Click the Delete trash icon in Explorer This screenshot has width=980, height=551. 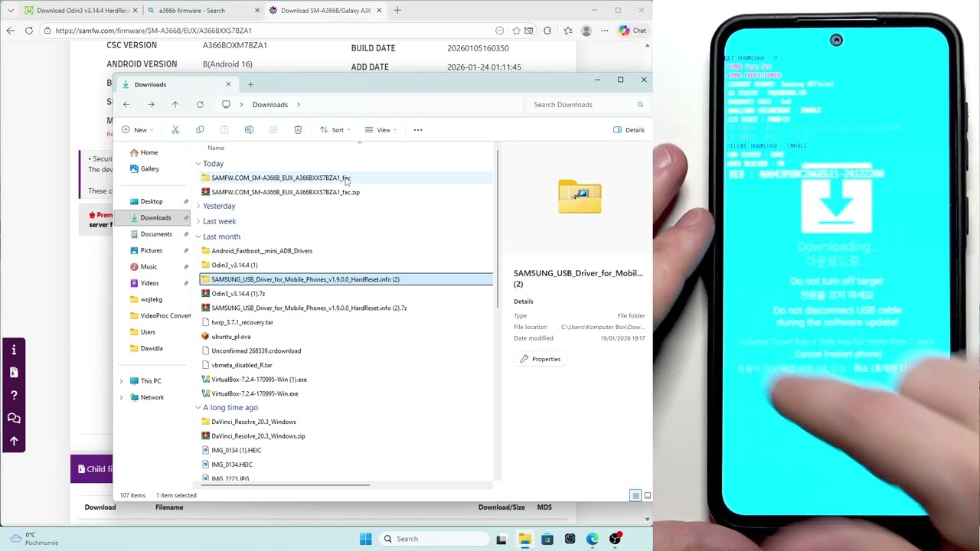298,130
